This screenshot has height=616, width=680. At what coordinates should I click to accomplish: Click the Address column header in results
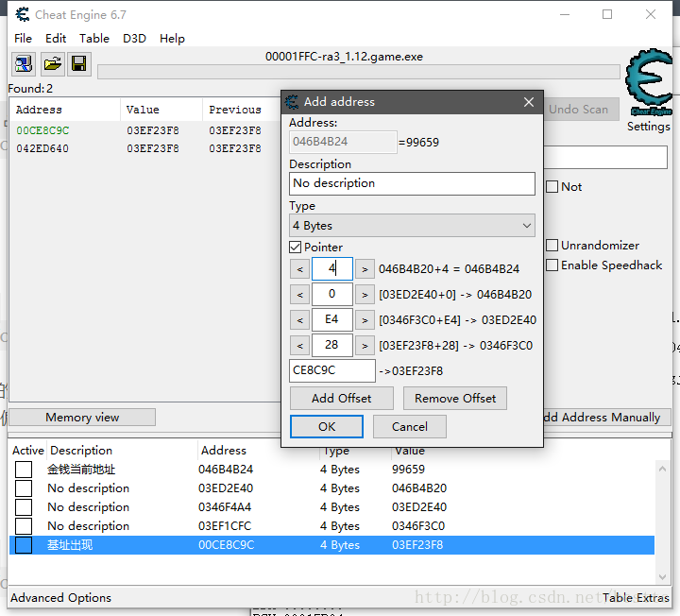coord(39,110)
